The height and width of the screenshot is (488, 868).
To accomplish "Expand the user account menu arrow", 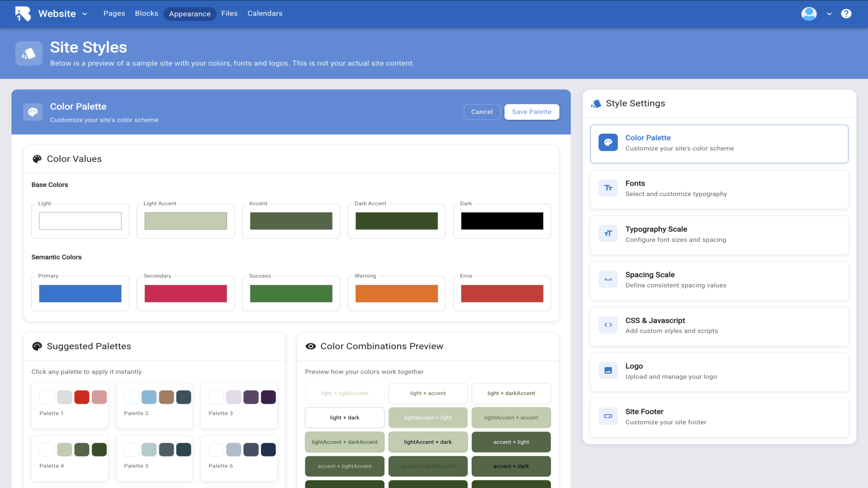I will pyautogui.click(x=829, y=14).
